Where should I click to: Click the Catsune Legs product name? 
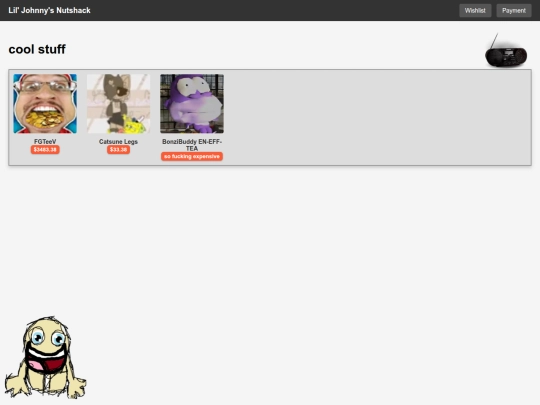[x=118, y=142]
